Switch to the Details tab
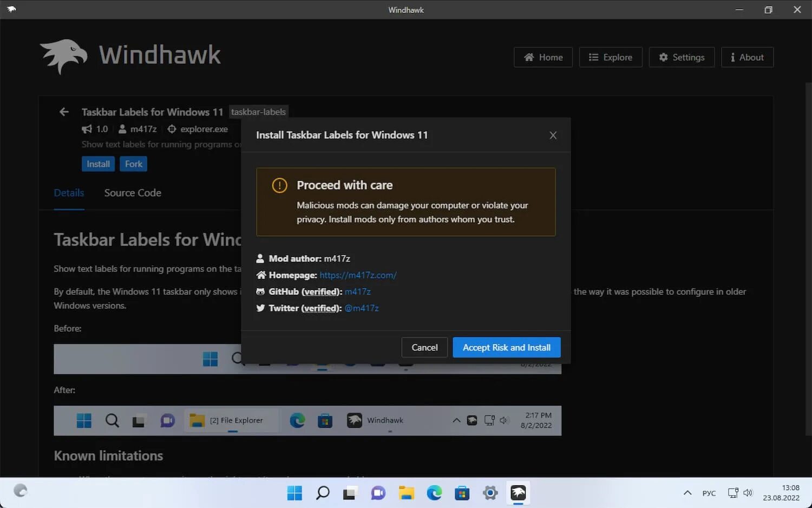 [69, 193]
